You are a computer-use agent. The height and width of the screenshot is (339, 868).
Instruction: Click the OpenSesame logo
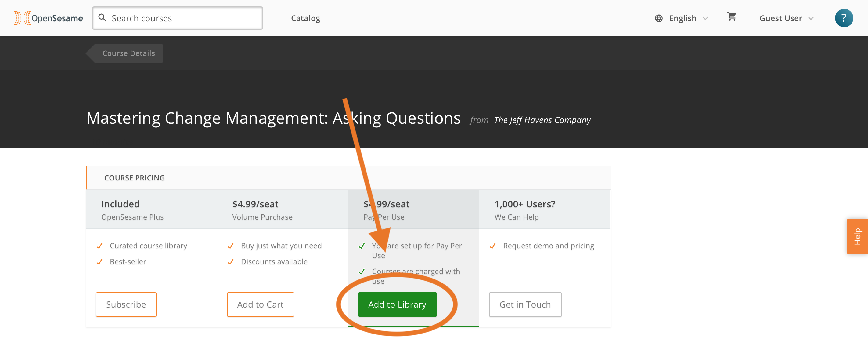point(48,18)
